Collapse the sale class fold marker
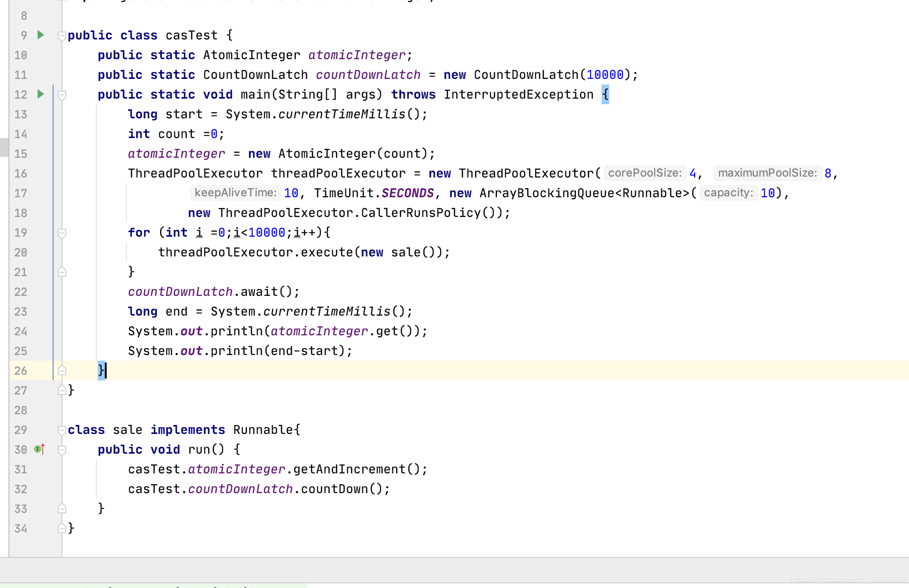 (62, 430)
